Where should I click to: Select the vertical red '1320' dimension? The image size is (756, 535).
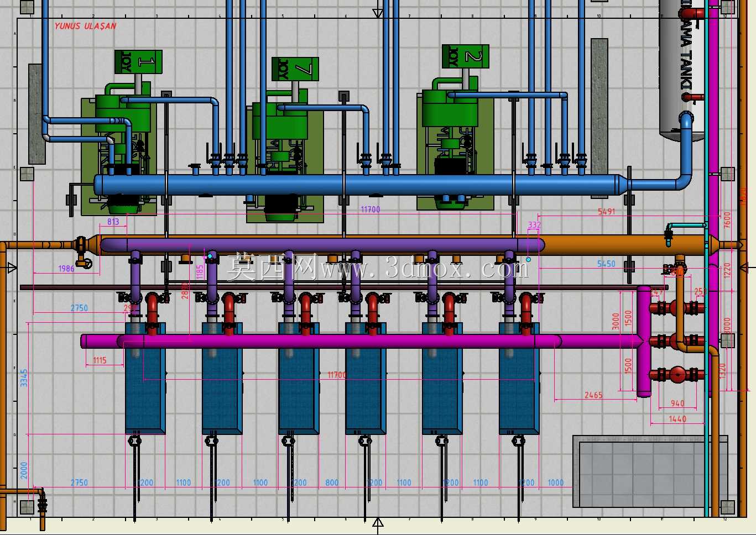(x=722, y=371)
